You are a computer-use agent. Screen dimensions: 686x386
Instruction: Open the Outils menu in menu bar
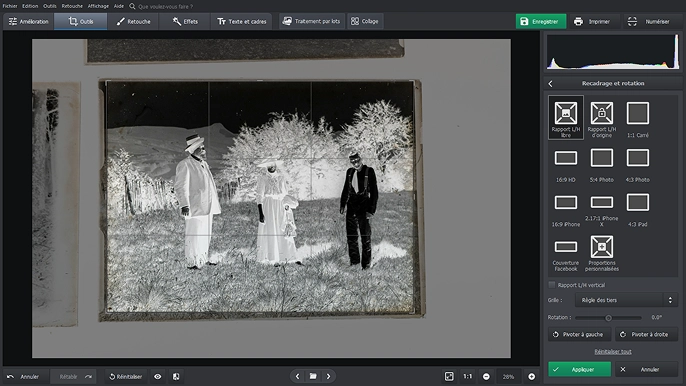tap(50, 6)
